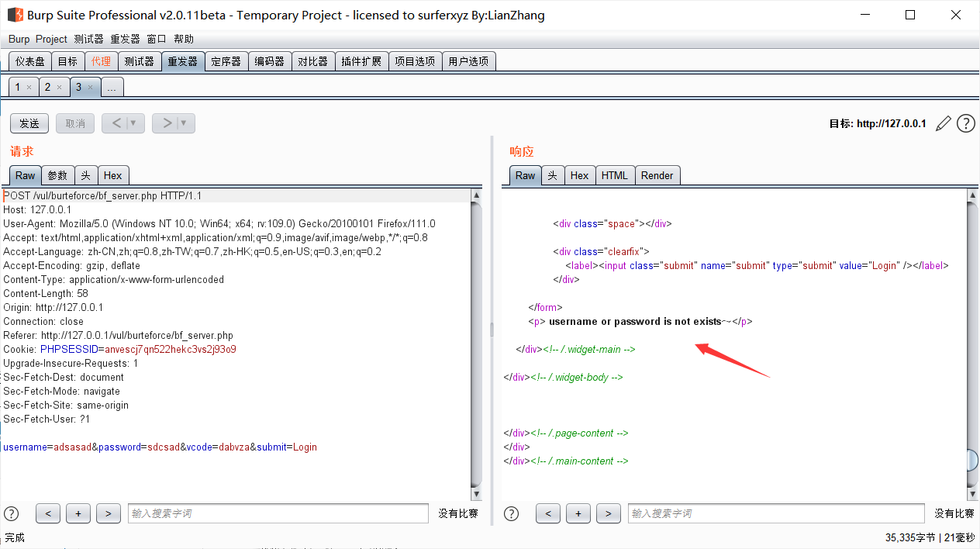
Task: Go back to the previous request
Action: click(x=116, y=123)
